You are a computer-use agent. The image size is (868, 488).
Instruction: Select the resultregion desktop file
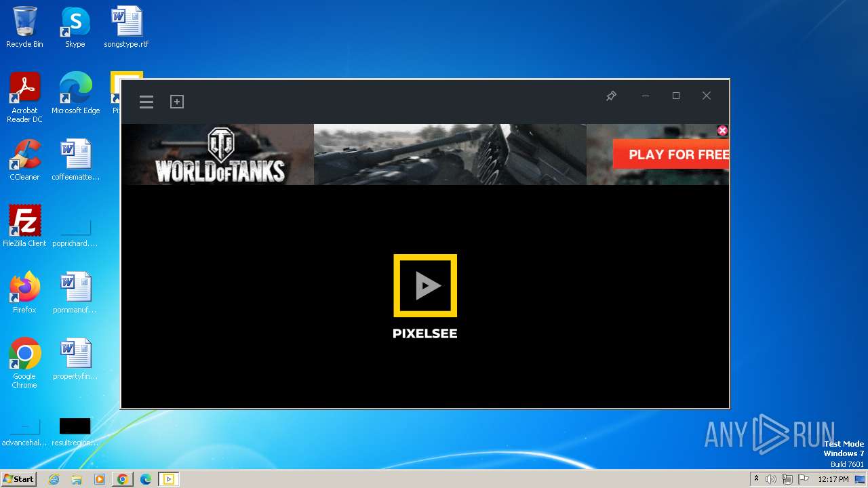coord(75,432)
